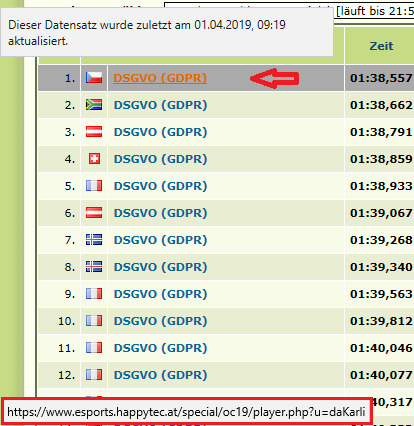Screen dimensions: 414x426
Task: Open the DSGVO (GDPR) player link, rank 11
Action: 160,348
